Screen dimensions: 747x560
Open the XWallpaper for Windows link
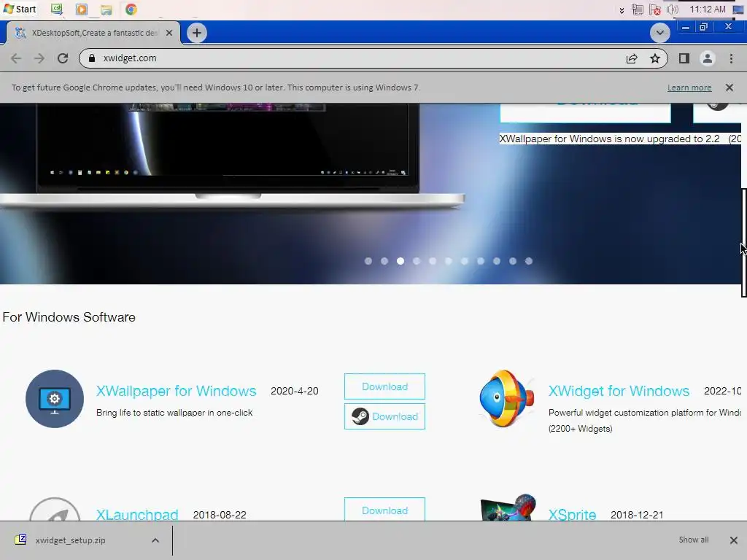point(177,391)
